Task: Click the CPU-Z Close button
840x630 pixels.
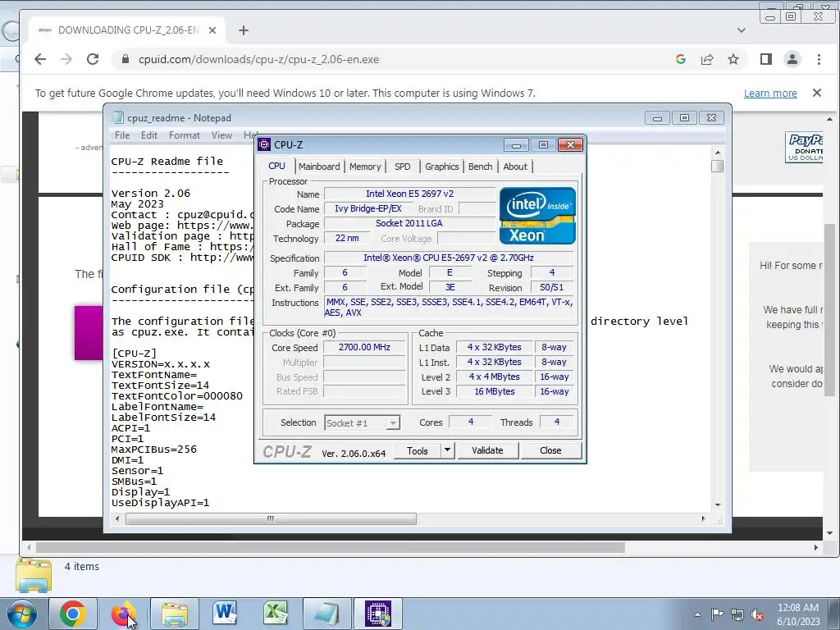Action: point(550,450)
